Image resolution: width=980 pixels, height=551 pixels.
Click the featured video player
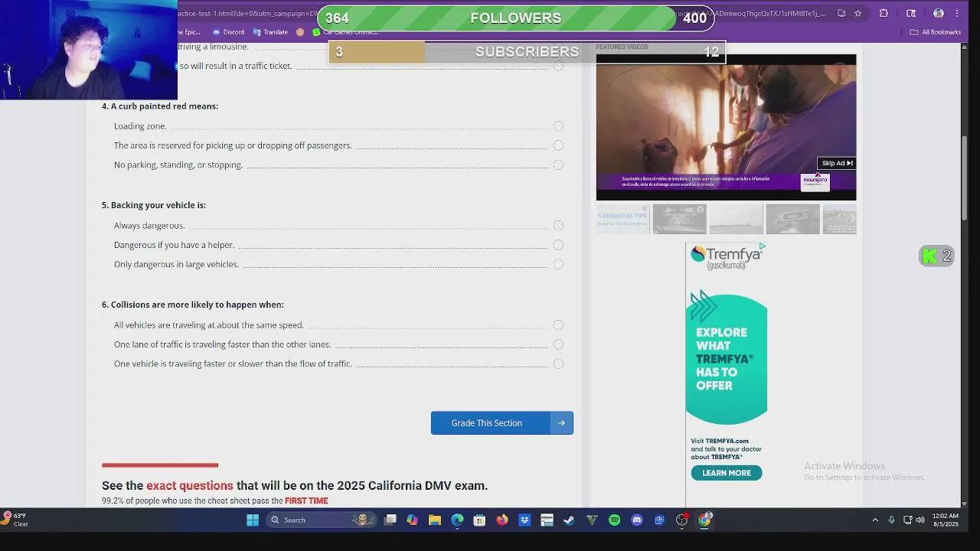click(x=726, y=127)
